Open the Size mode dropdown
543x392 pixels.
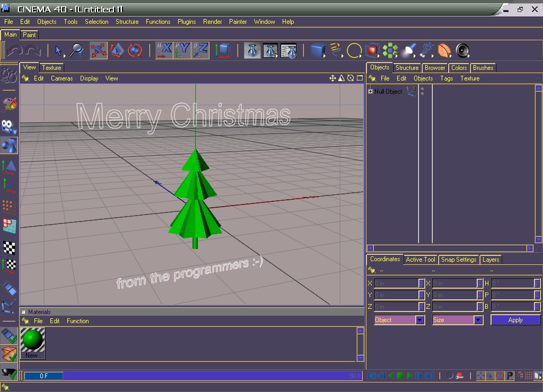point(458,320)
